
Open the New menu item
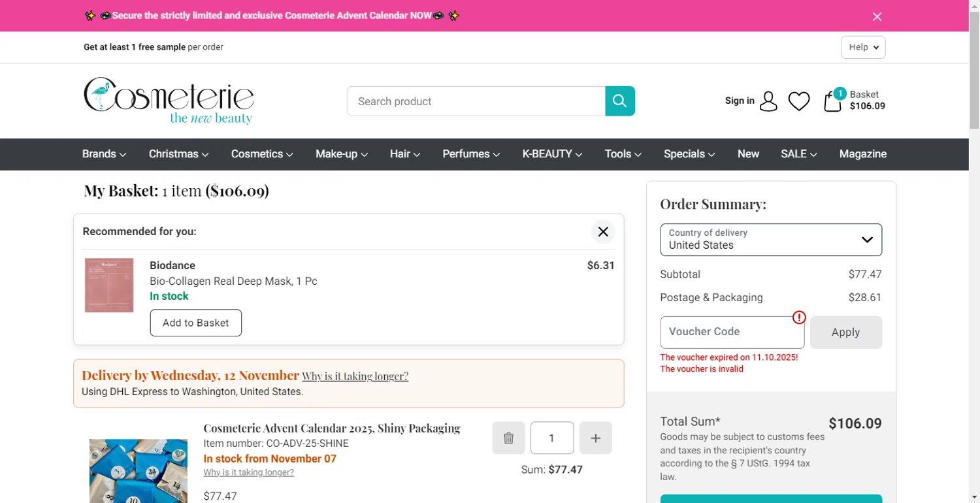pos(748,154)
